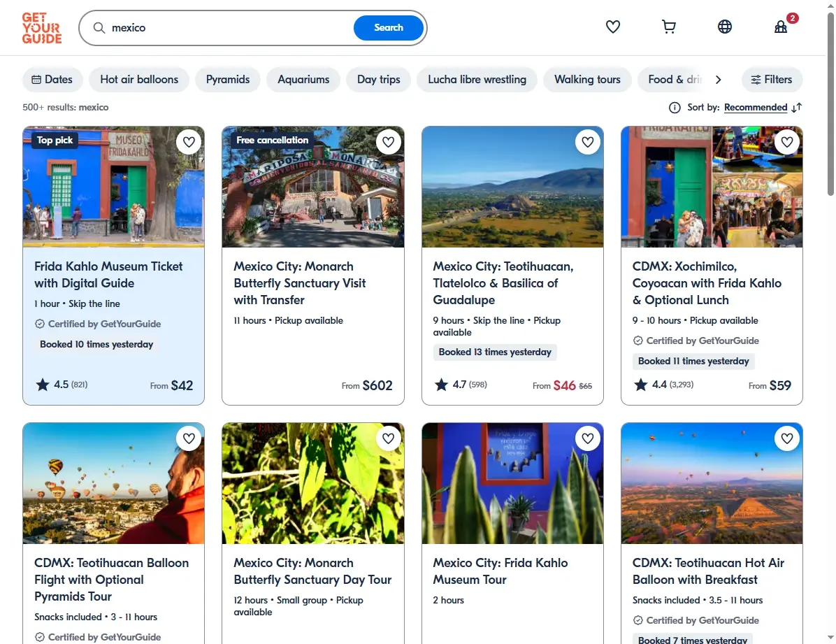Click the Top pick badge
The height and width of the screenshot is (644, 836).
tap(55, 141)
